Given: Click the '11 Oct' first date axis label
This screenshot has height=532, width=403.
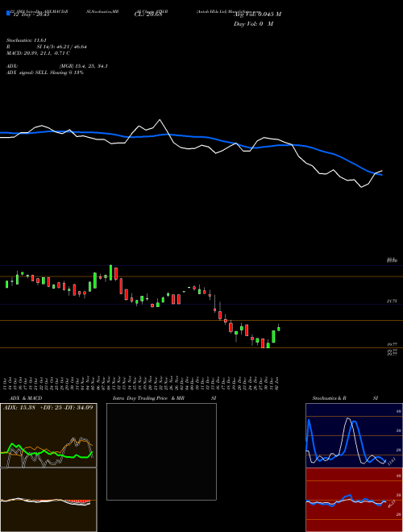Looking at the screenshot, I should tap(6, 384).
